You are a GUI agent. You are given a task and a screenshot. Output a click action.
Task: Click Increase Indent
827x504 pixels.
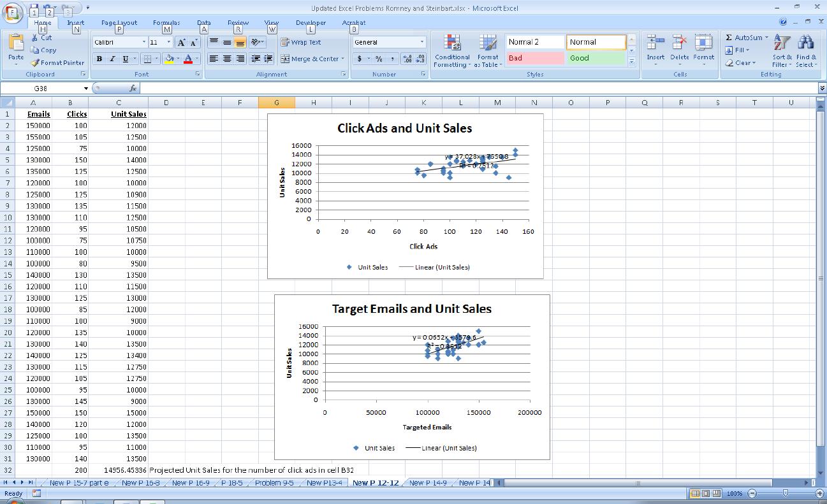[268, 59]
